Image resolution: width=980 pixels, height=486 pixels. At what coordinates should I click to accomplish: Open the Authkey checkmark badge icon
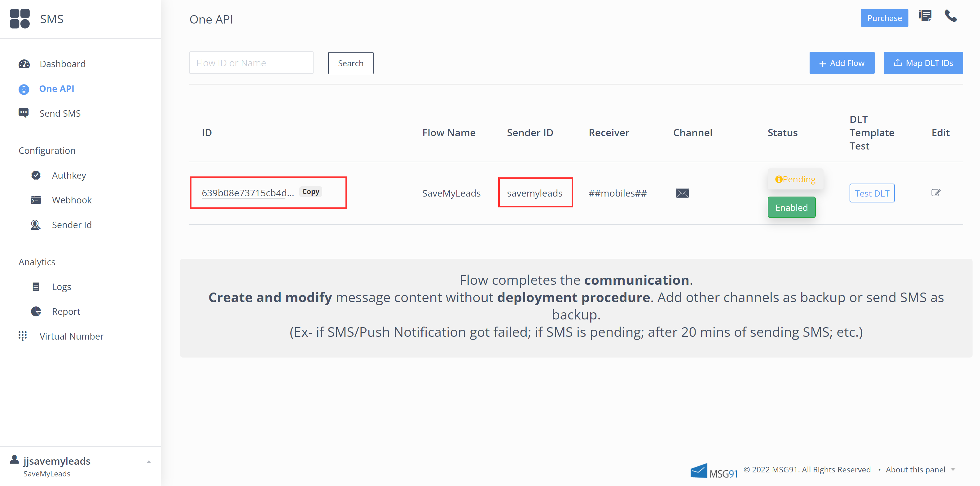pos(36,175)
